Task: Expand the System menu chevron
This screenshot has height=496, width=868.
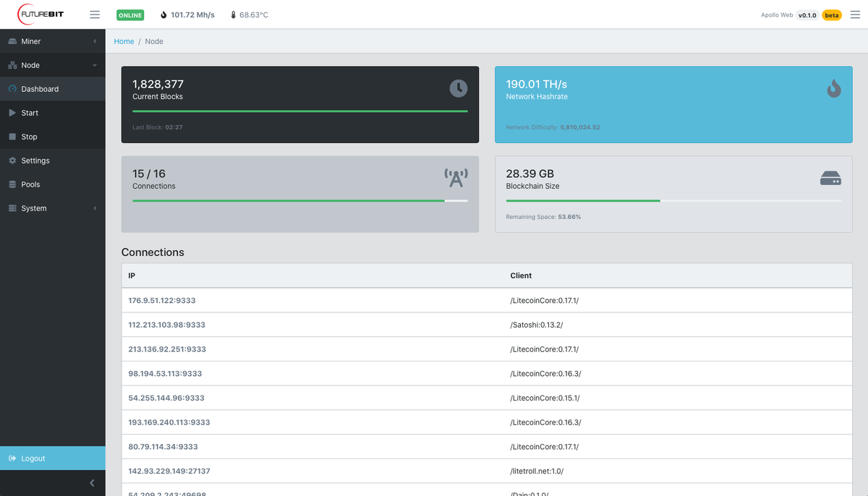Action: pyautogui.click(x=95, y=208)
